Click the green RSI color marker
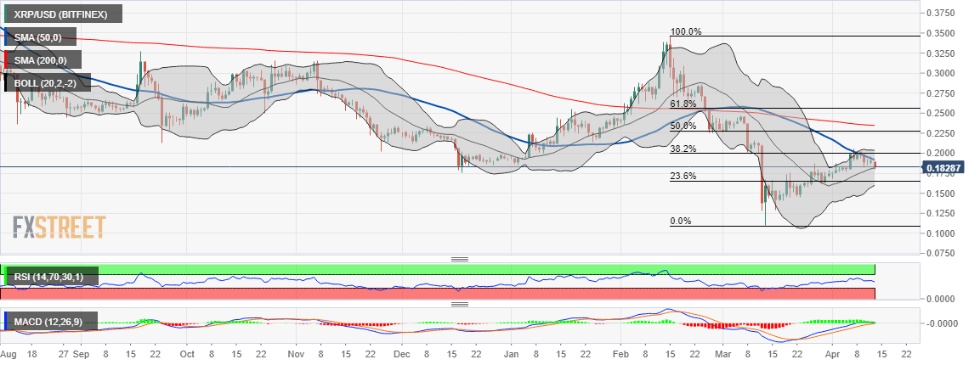The height and width of the screenshot is (365, 980). (x=6, y=277)
